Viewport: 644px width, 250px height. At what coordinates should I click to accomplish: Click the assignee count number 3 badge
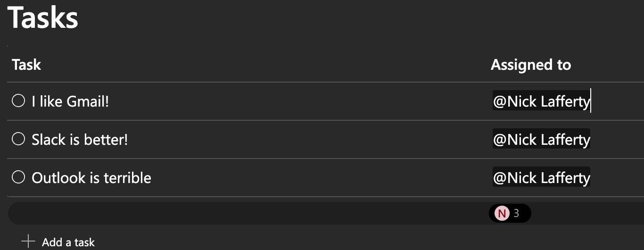tap(516, 213)
